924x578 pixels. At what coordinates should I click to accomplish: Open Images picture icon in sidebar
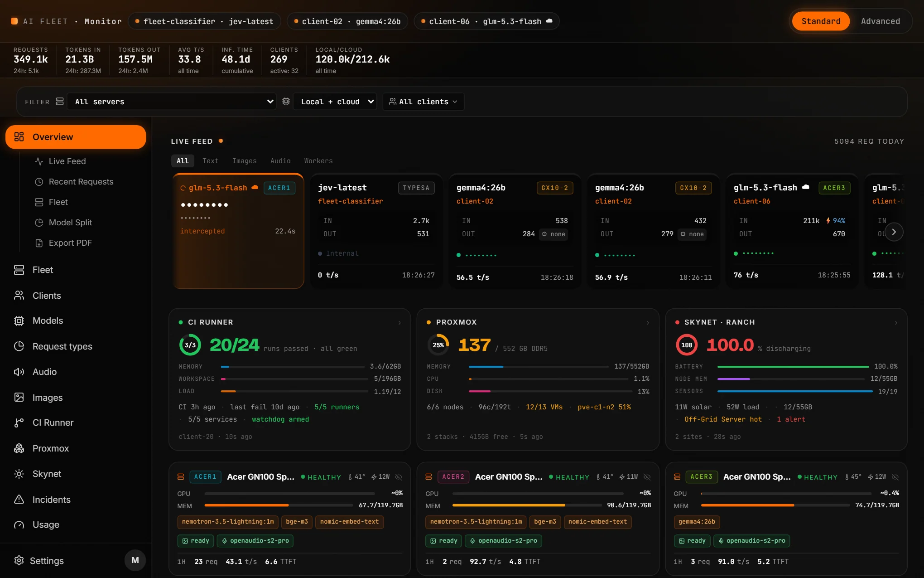tap(19, 398)
